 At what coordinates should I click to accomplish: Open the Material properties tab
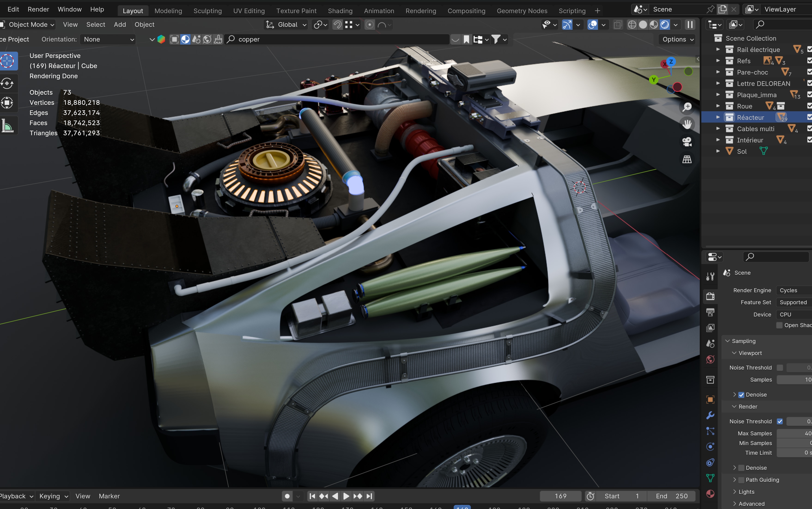coord(710,494)
